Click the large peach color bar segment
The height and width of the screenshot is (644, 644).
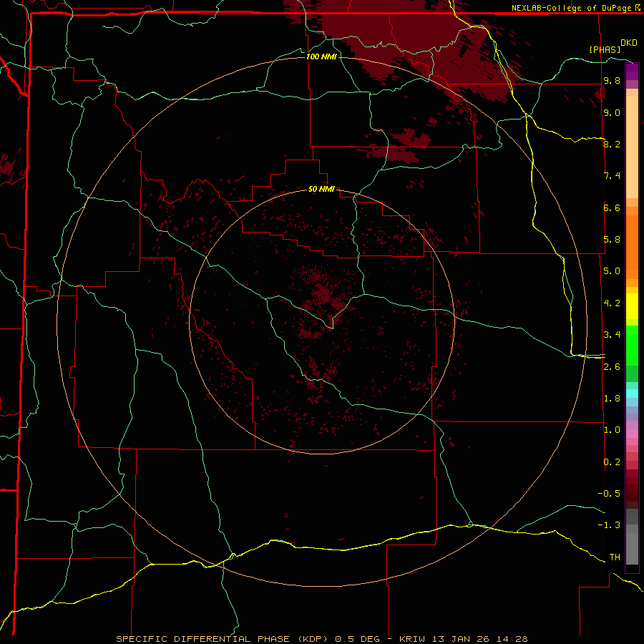(x=632, y=147)
